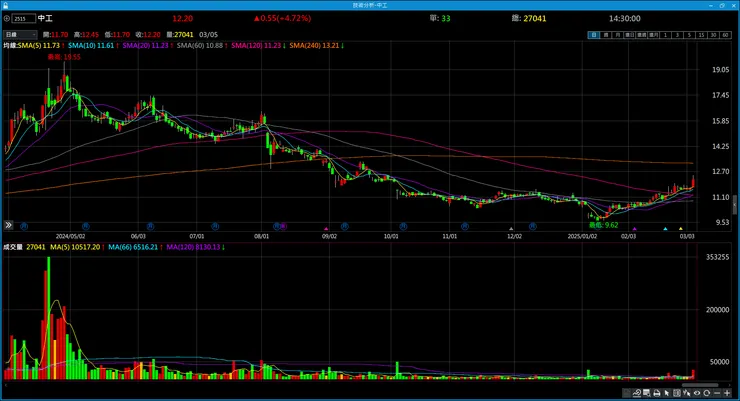Viewport: 740px width, 401px height.
Task: Select the 15-minute period button
Action: pos(701,35)
